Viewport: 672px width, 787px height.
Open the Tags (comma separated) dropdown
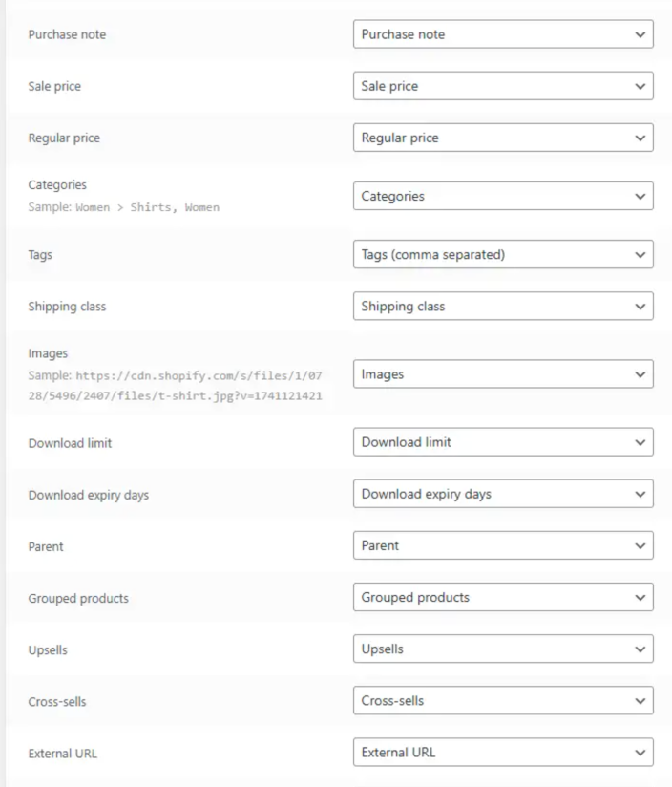pos(503,255)
